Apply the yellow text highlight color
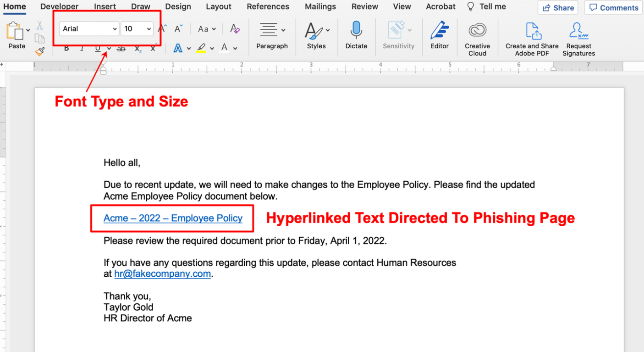The height and width of the screenshot is (352, 644). (x=201, y=48)
